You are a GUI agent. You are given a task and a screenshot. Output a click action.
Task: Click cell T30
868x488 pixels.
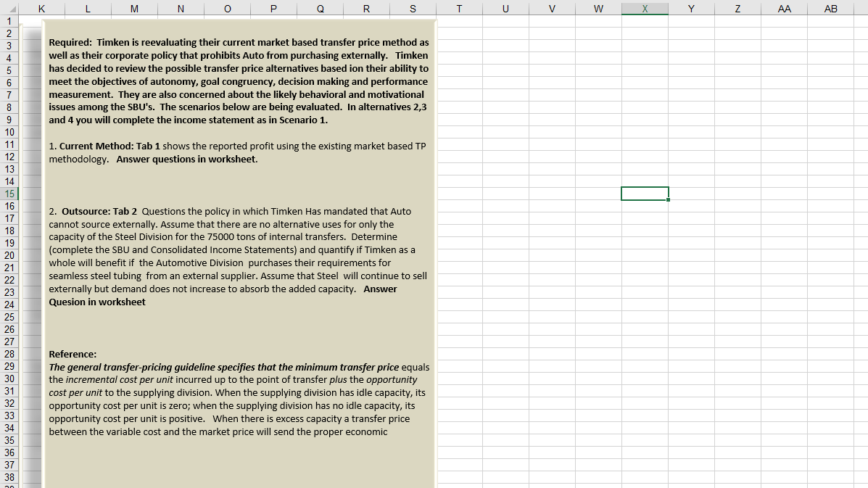click(x=459, y=379)
